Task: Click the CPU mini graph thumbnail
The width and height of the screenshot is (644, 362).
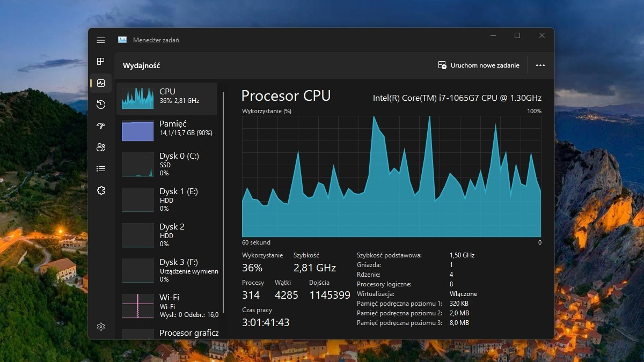Action: coord(138,99)
